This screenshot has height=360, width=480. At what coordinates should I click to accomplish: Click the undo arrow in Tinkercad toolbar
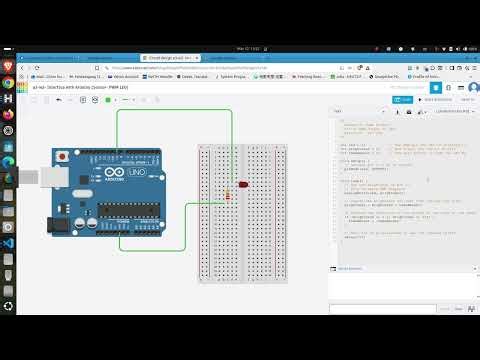[x=59, y=100]
